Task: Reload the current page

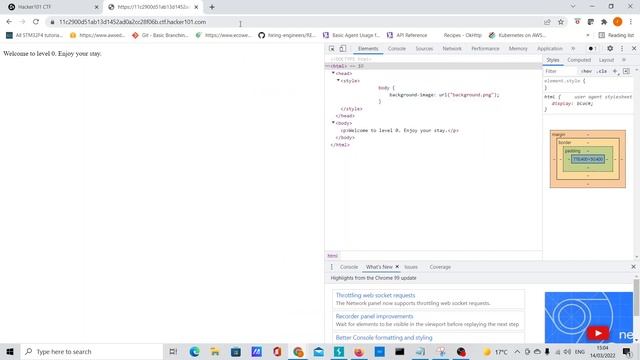Action: (x=36, y=22)
